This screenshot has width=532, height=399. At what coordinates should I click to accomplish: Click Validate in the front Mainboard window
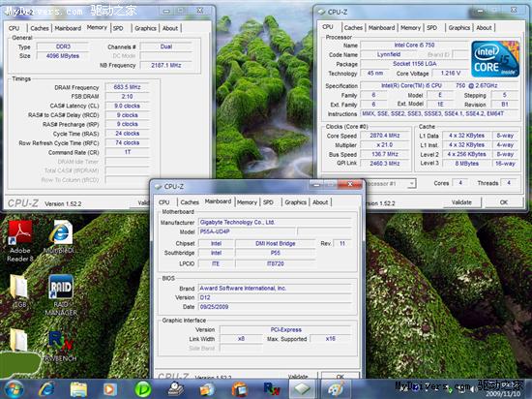(298, 377)
